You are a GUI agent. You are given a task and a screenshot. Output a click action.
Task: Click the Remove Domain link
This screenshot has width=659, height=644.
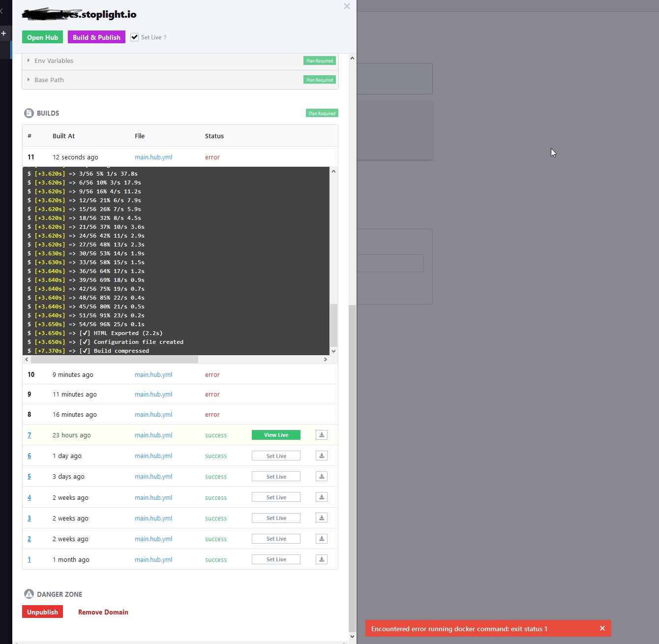(103, 612)
